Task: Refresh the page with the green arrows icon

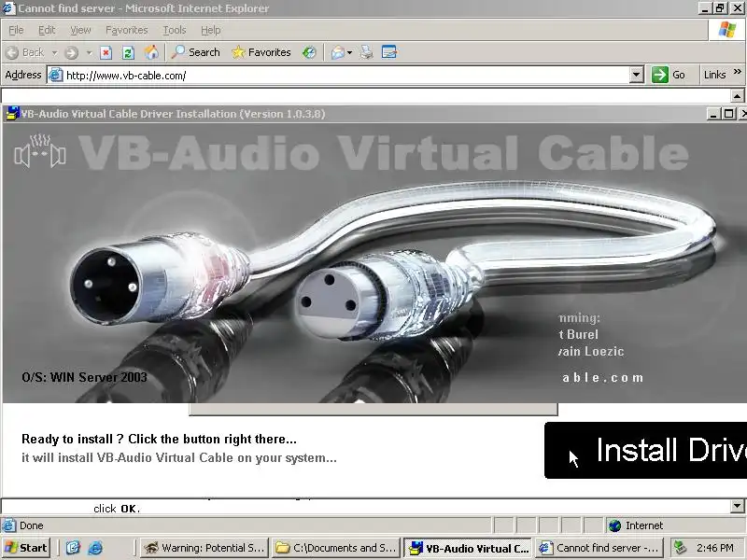Action: tap(128, 52)
